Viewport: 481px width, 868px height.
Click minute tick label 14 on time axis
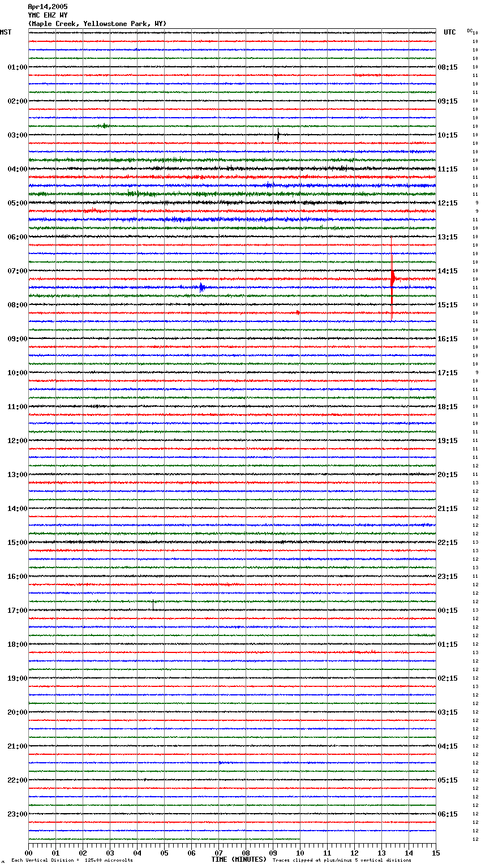click(409, 853)
